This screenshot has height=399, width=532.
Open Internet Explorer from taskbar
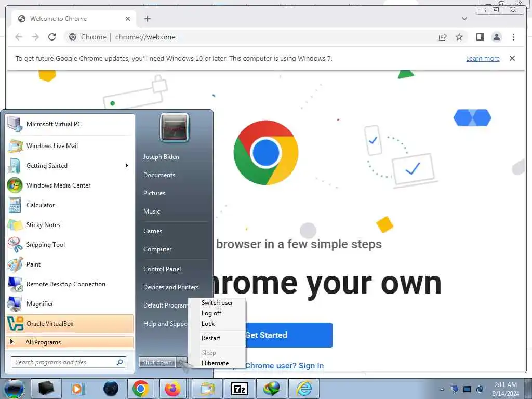point(304,389)
